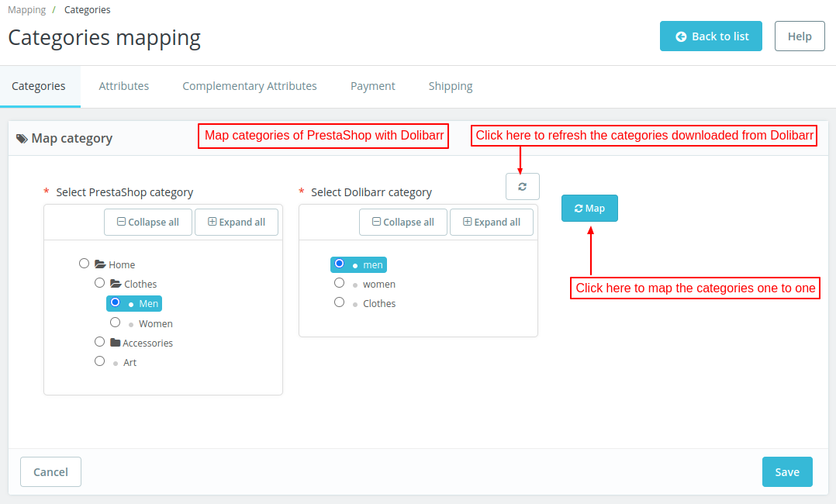The height and width of the screenshot is (504, 836).
Task: Open the Mapping breadcrumb link
Action: pyautogui.click(x=27, y=10)
